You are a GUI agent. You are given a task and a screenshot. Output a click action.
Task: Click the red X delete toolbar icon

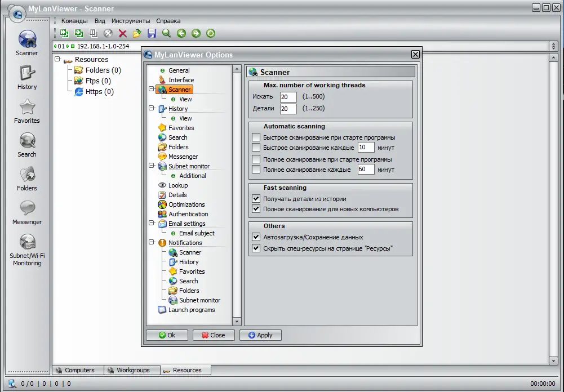tap(123, 33)
